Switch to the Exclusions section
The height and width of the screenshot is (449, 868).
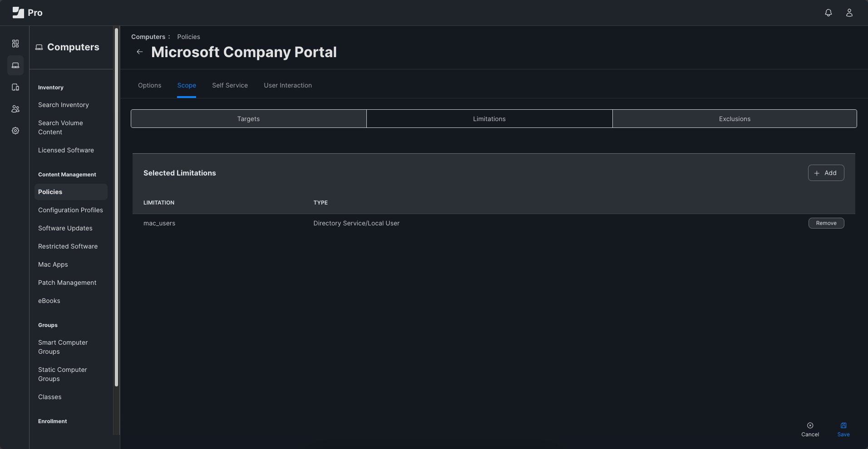point(735,119)
